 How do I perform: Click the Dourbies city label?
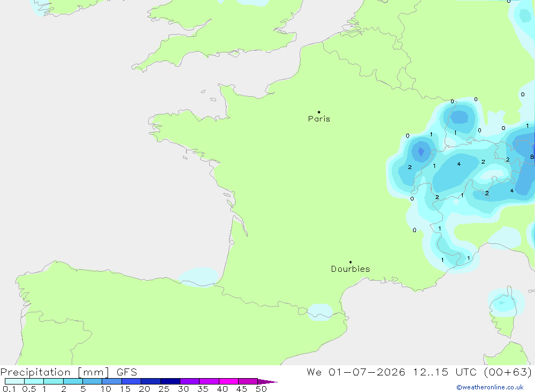(350, 269)
